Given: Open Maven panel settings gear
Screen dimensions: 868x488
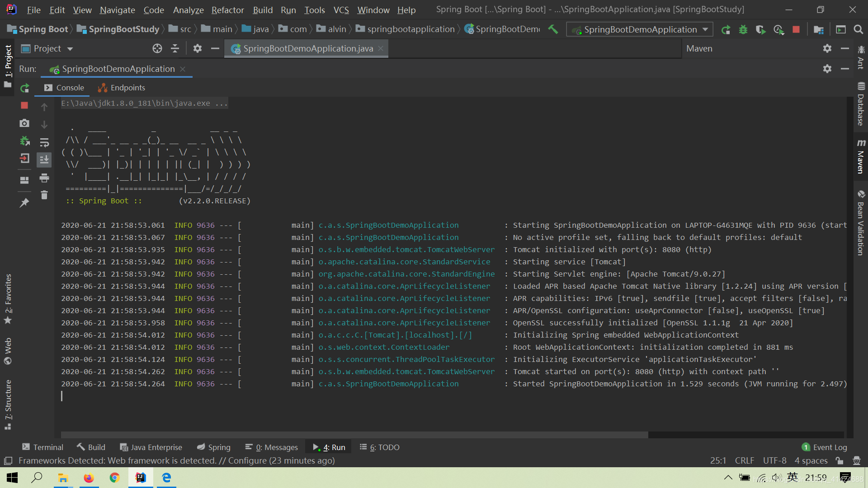Looking at the screenshot, I should pos(827,48).
